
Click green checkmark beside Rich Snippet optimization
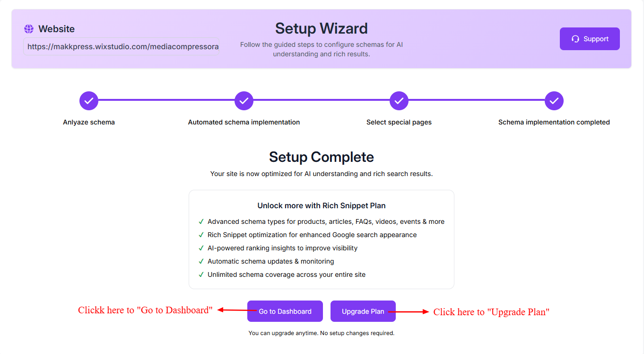coord(201,235)
